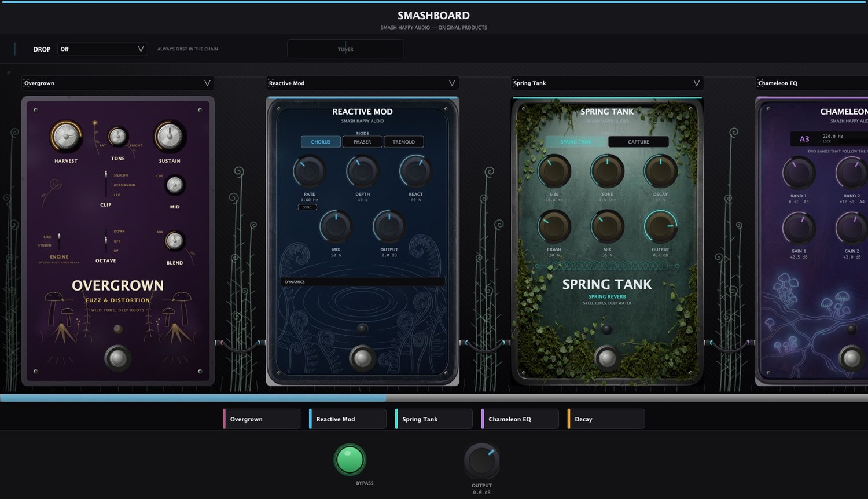Select the Spring Tank mode tab
The height and width of the screenshot is (499, 868).
coord(576,142)
